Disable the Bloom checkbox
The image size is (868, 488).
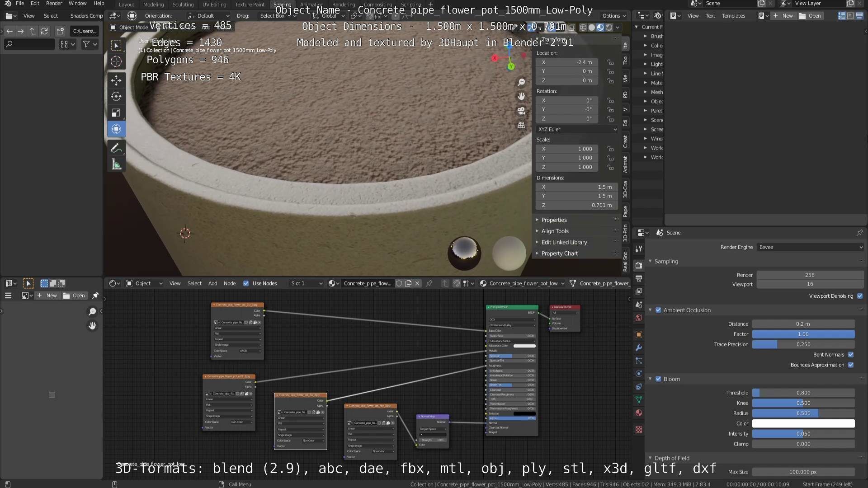(658, 379)
